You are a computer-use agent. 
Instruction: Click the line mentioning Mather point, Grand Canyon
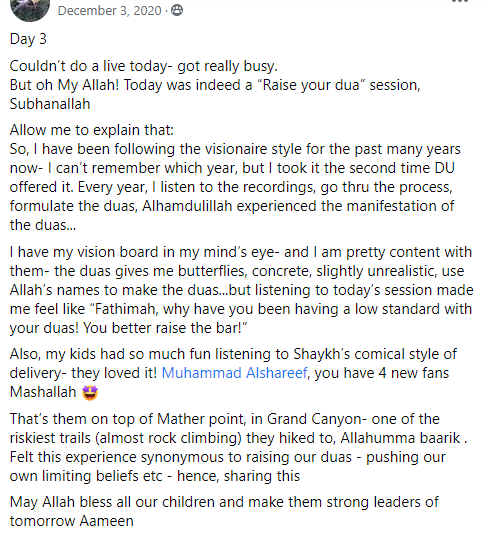pyautogui.click(x=225, y=419)
